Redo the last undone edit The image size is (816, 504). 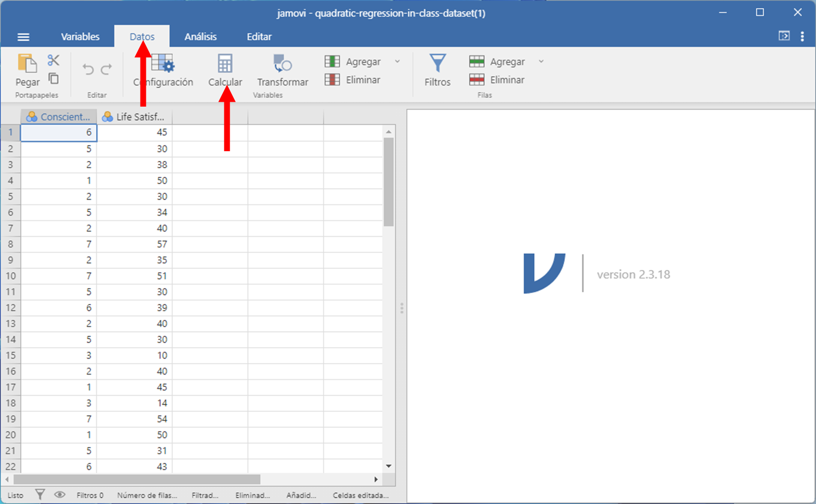107,69
